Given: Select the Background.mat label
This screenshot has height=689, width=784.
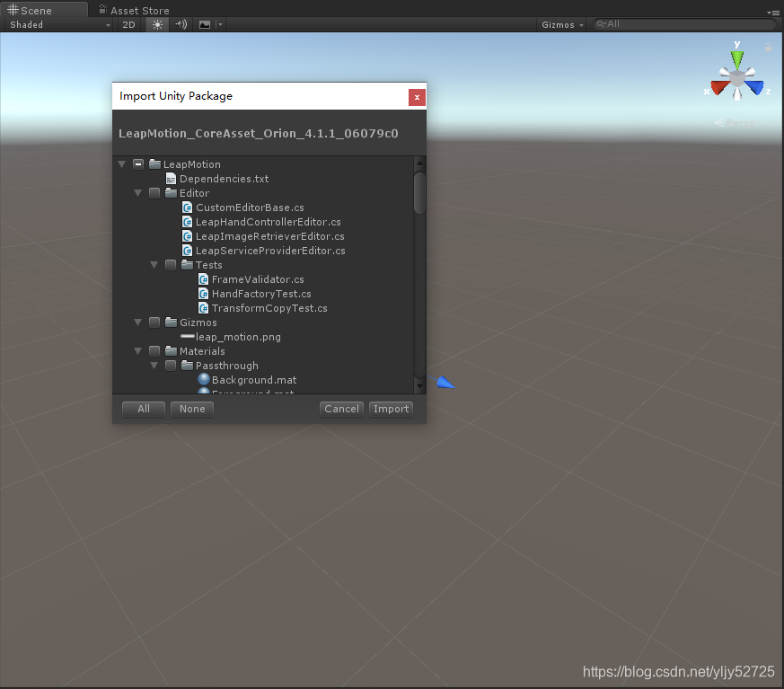Looking at the screenshot, I should pos(254,380).
